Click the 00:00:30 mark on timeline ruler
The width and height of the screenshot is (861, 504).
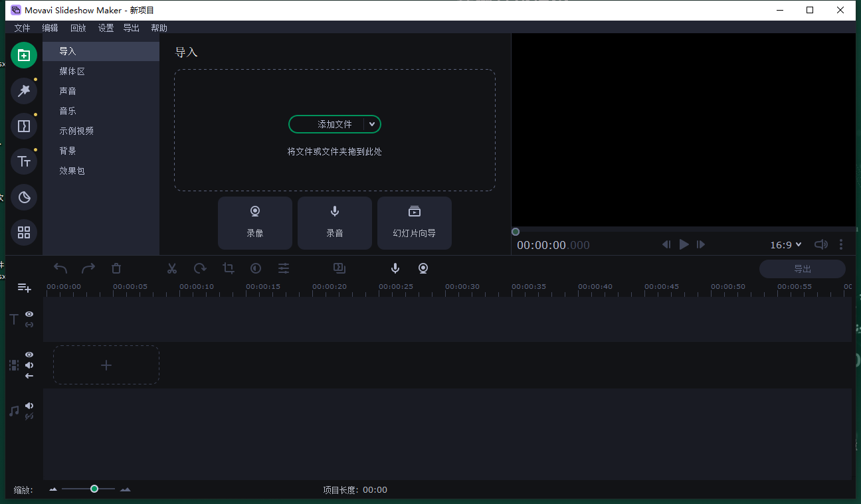coord(462,287)
